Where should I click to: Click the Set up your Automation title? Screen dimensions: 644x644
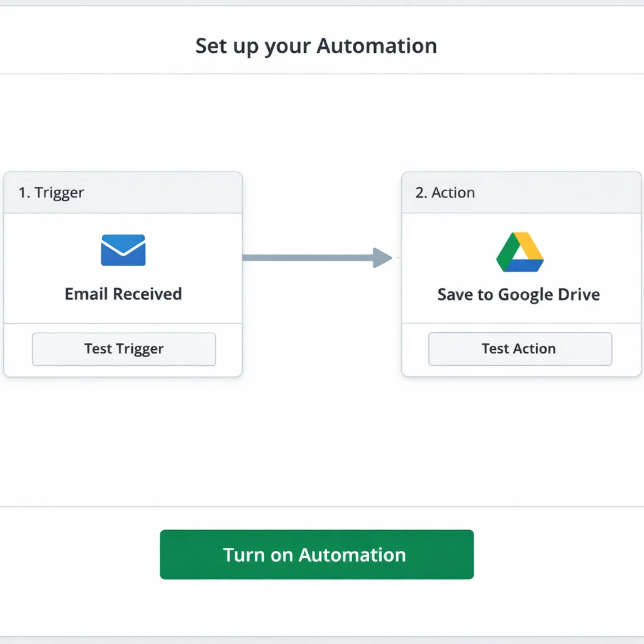click(316, 45)
